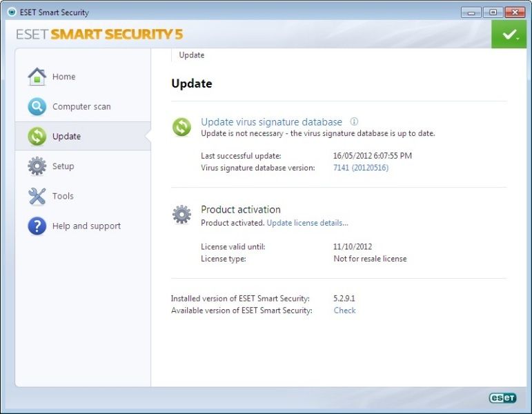Maximize the ESET Smart Security window
The height and width of the screenshot is (414, 532).
pyautogui.click(x=493, y=12)
